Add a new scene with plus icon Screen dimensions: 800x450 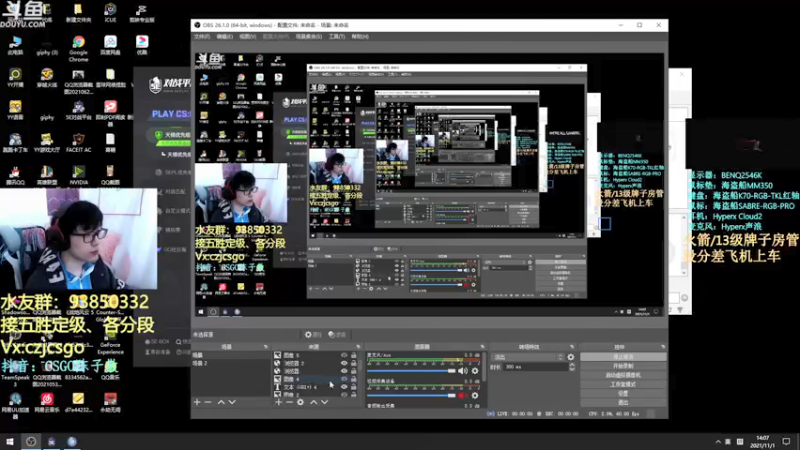coord(197,403)
